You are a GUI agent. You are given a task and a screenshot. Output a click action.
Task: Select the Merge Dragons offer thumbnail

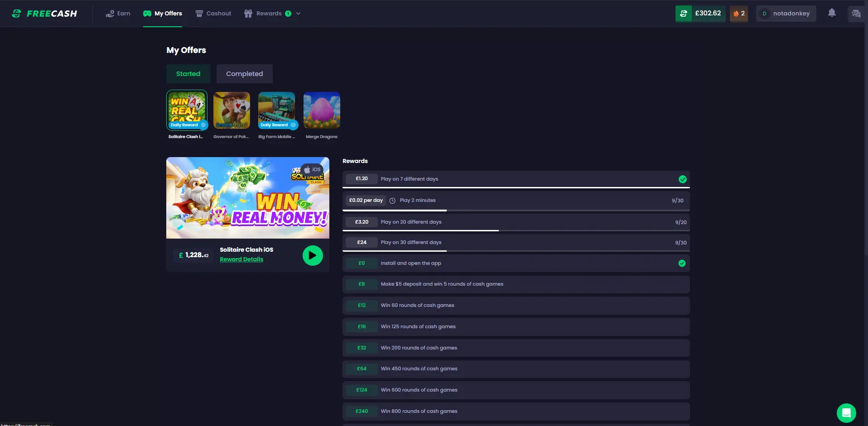[322, 110]
